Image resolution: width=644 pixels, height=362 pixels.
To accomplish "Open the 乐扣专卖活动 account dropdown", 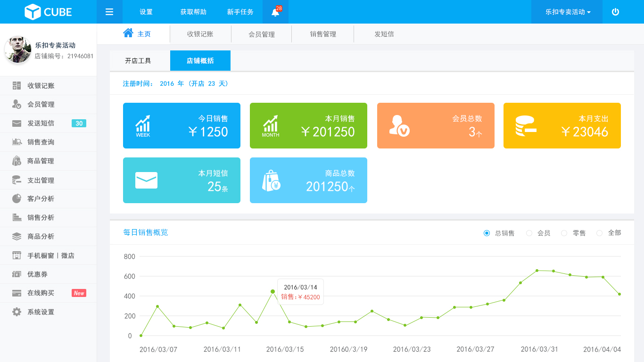I will click(x=566, y=12).
